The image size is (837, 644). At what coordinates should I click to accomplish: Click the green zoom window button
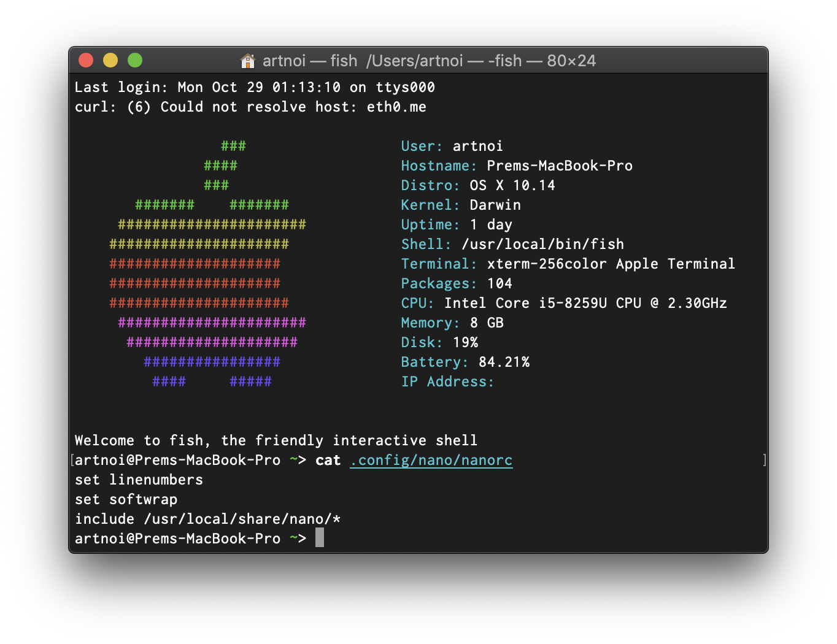pos(135,60)
